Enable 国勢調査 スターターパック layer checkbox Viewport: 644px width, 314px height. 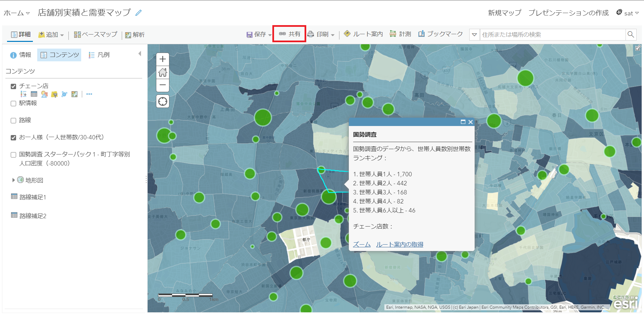[13, 155]
